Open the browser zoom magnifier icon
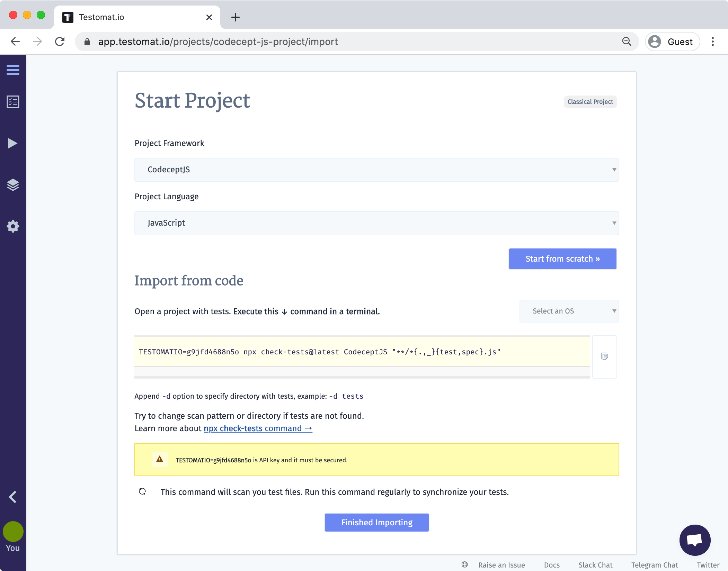Image resolution: width=728 pixels, height=571 pixels. pyautogui.click(x=627, y=42)
